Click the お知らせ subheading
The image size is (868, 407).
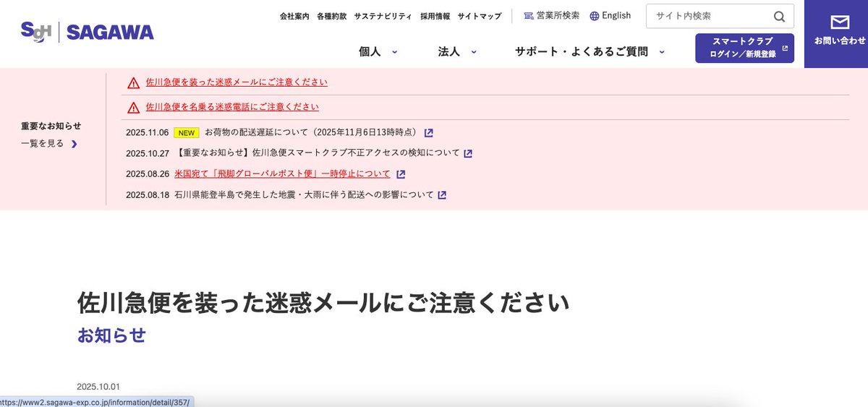(111, 335)
